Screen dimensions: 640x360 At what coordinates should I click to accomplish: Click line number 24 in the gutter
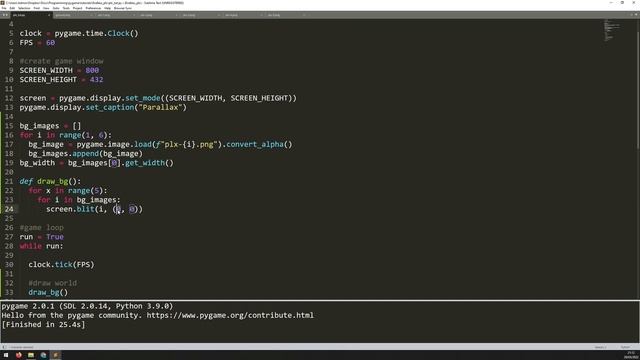click(x=9, y=209)
